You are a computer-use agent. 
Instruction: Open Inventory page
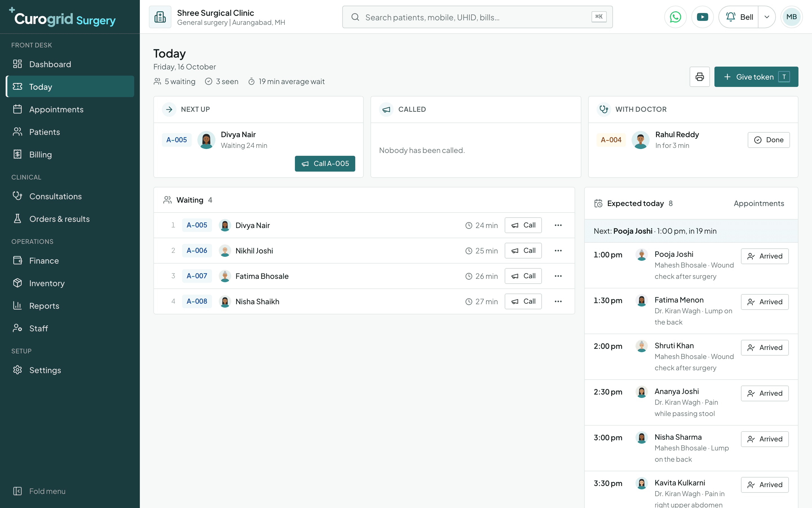point(70,283)
